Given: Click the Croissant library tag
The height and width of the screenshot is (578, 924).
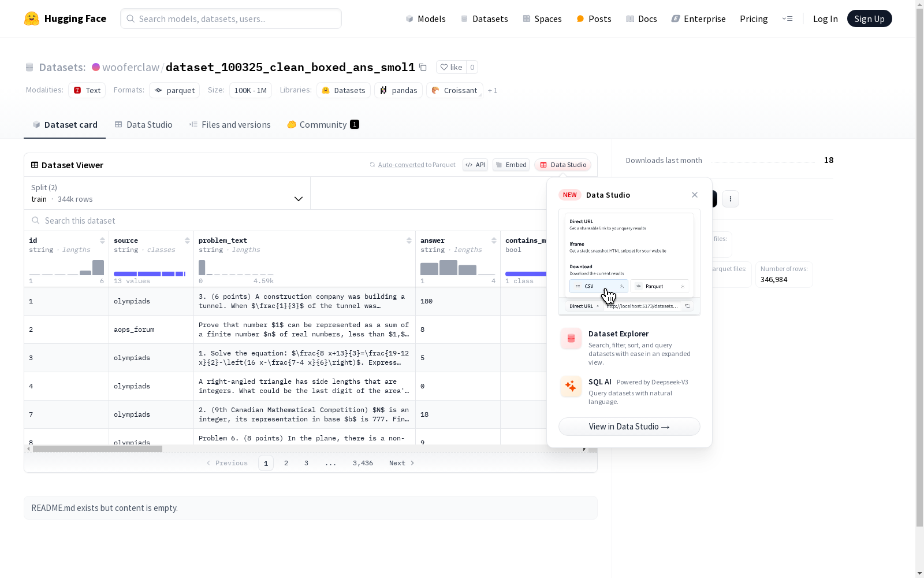Looking at the screenshot, I should (x=454, y=90).
